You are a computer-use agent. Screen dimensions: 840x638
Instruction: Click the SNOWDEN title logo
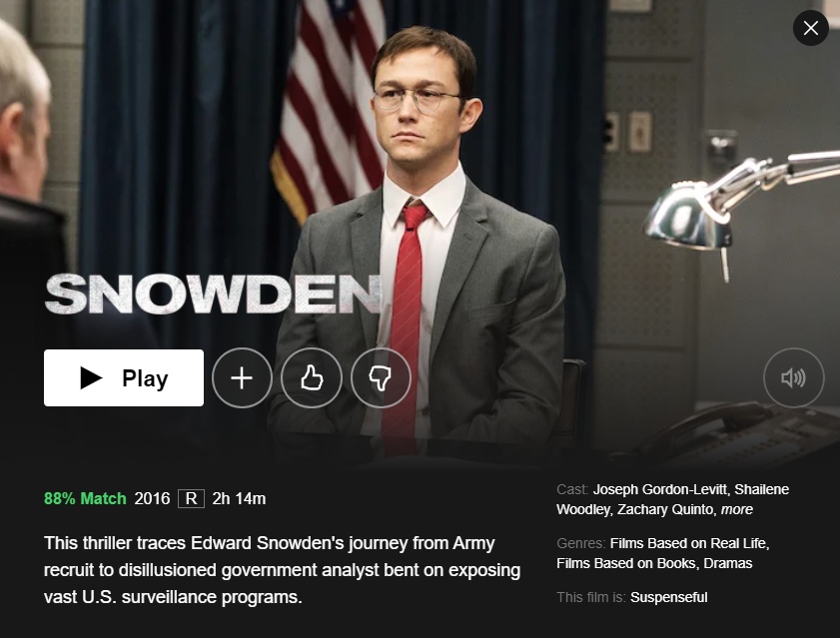coord(212,294)
